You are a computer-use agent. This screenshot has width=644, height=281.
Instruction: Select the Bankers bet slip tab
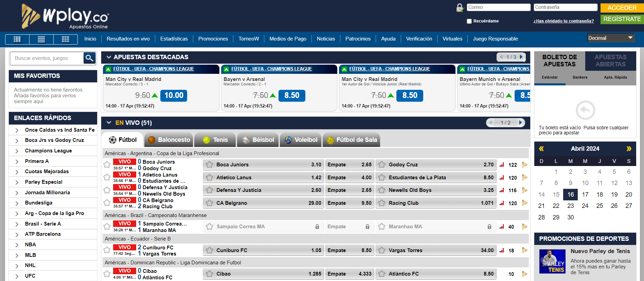(580, 78)
